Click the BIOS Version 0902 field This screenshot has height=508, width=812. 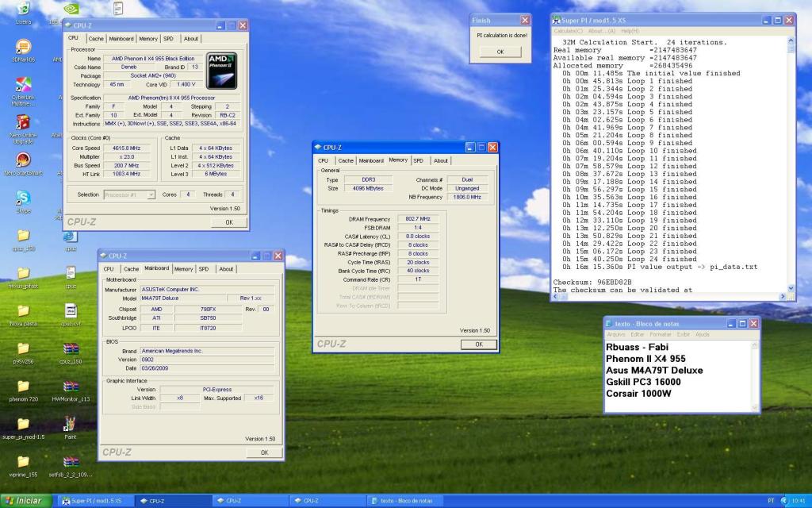pos(207,360)
